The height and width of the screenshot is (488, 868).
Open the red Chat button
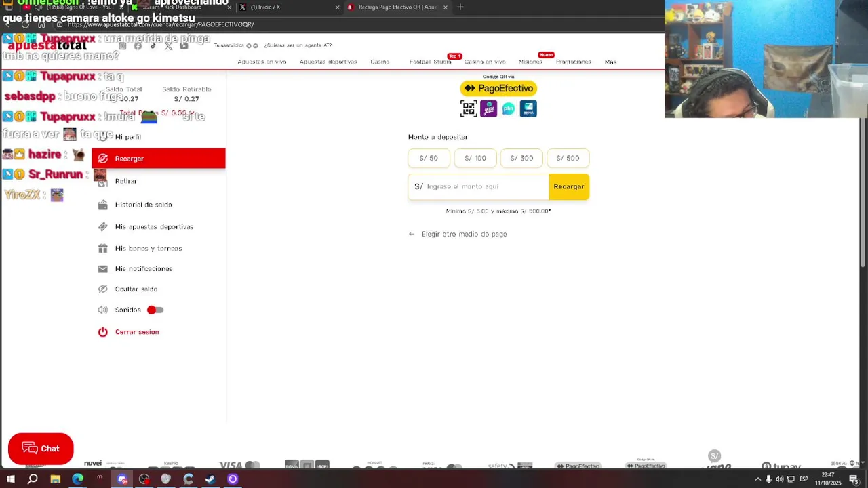click(41, 449)
